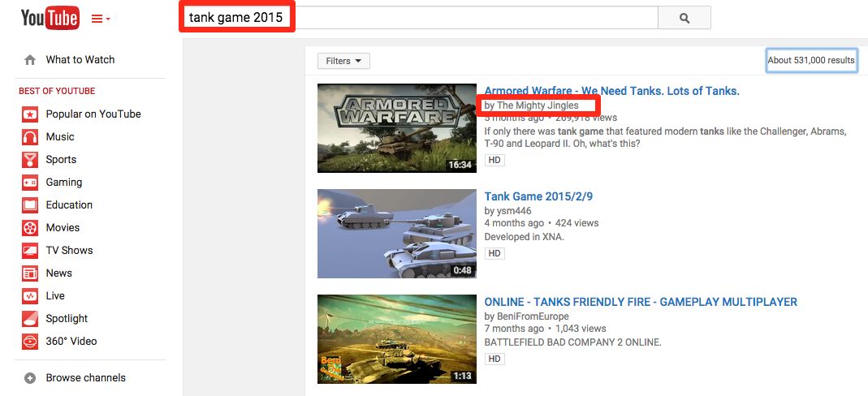Open the 360° Video section

(x=71, y=342)
